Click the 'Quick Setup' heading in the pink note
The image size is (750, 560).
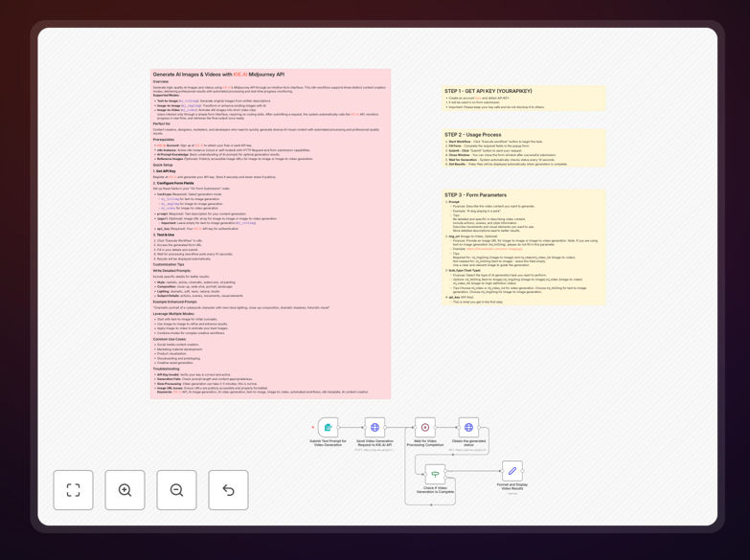click(163, 165)
